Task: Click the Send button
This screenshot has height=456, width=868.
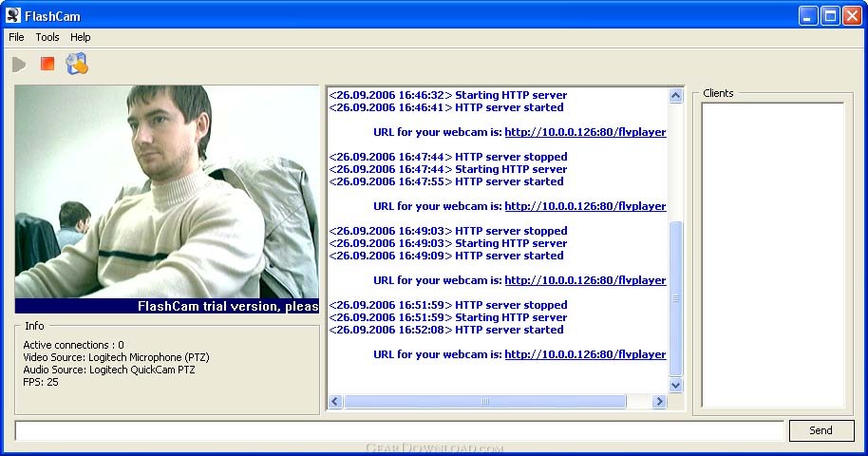Action: (x=821, y=430)
